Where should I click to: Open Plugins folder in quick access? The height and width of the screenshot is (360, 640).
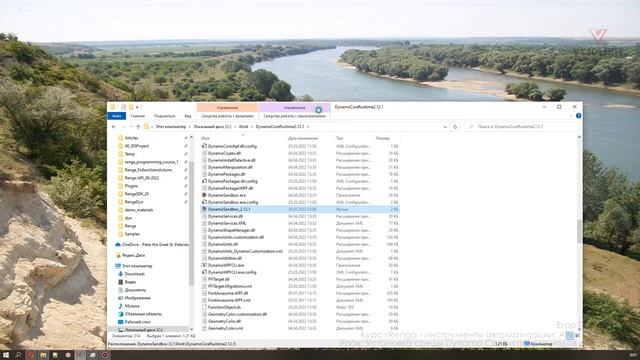coord(128,186)
